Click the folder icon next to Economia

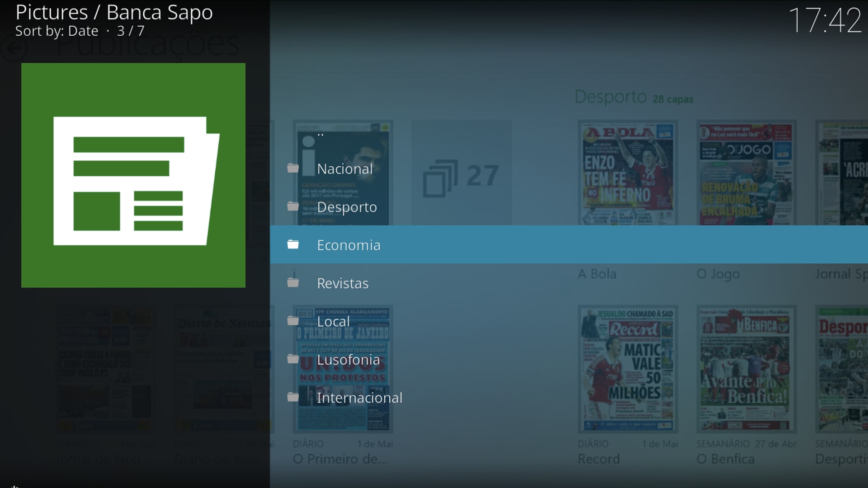(293, 244)
